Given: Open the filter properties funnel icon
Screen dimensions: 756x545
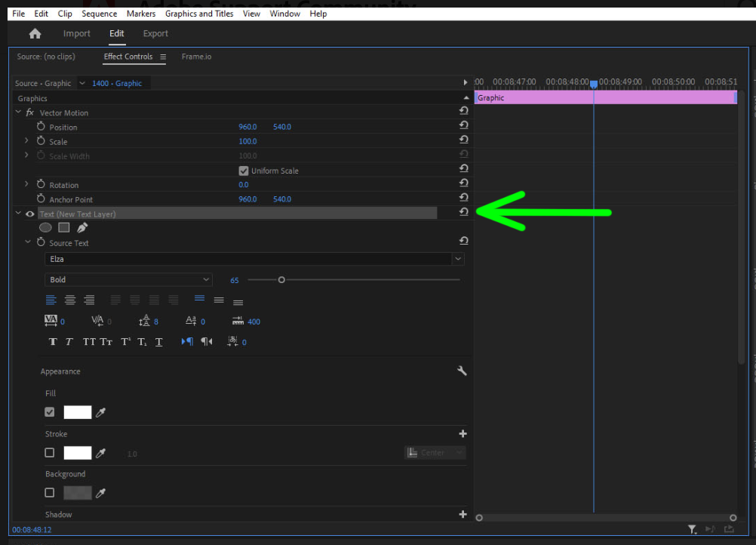Looking at the screenshot, I should pyautogui.click(x=692, y=529).
